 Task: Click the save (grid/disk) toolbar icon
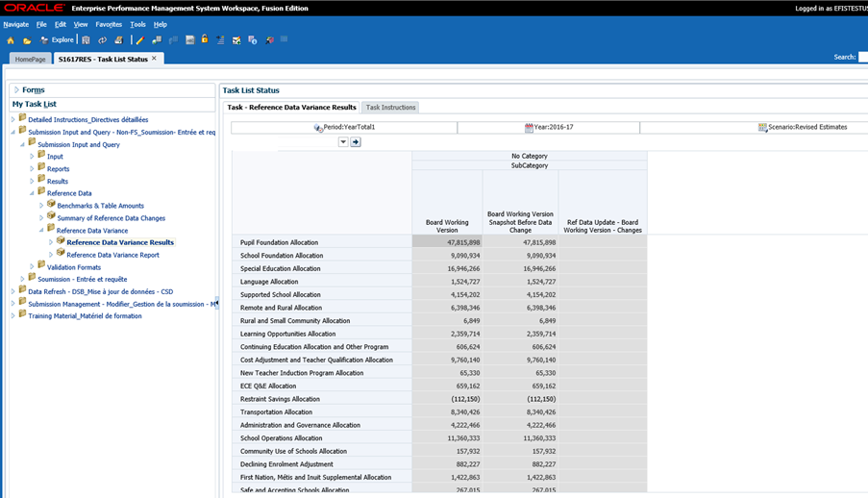(x=86, y=39)
